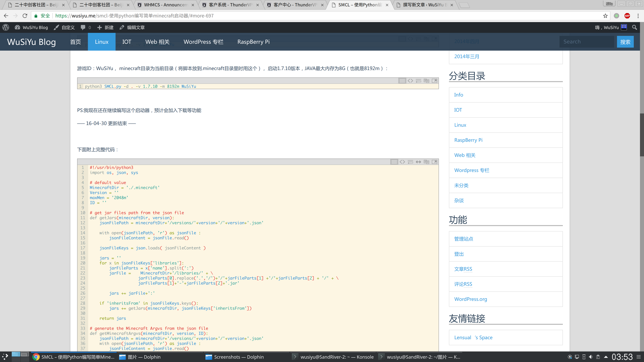The width and height of the screenshot is (644, 362).
Task: Copy the full SMCL code block
Action: tap(426, 162)
